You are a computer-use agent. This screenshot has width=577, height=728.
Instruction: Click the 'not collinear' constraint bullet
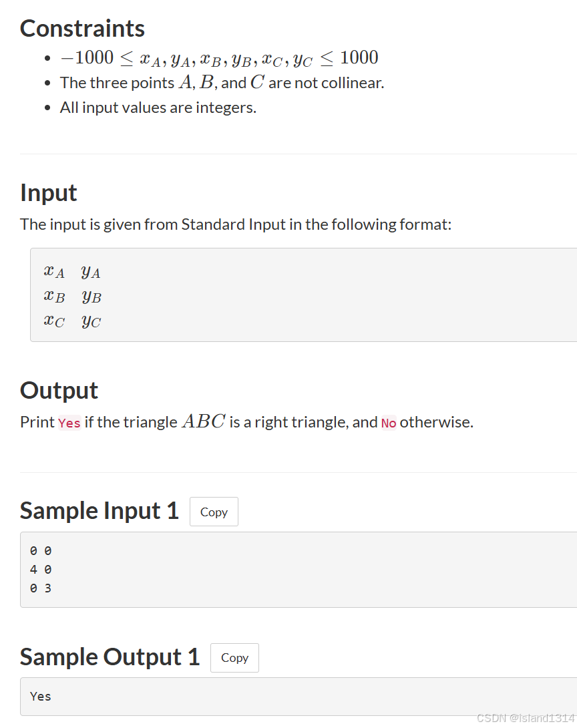(222, 83)
